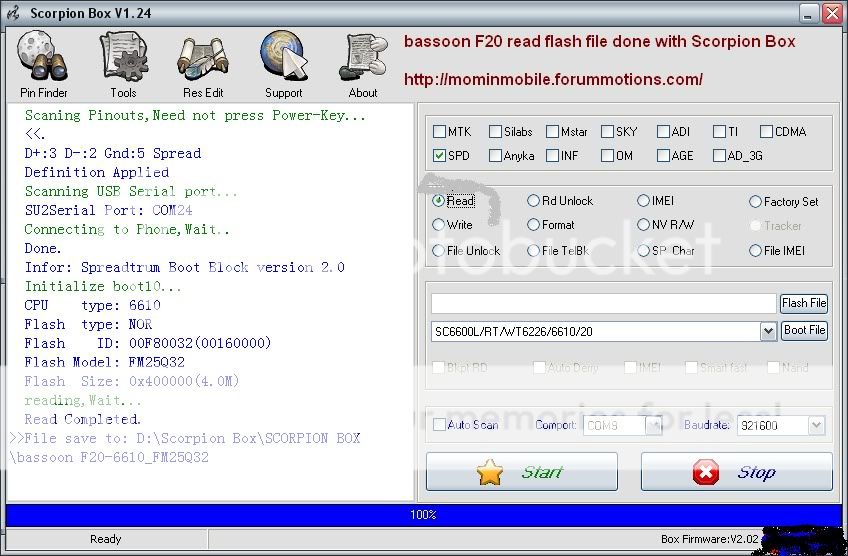Enable the TI checkbox

coord(719,131)
